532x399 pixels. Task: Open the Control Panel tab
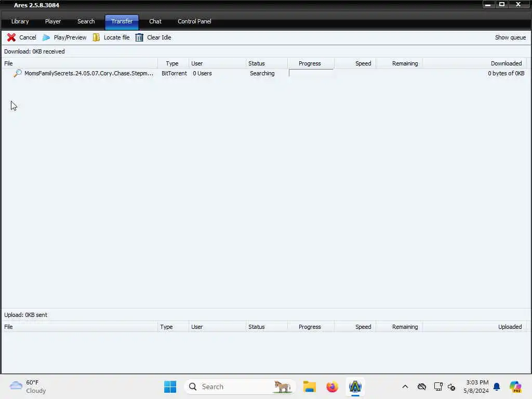tap(194, 21)
